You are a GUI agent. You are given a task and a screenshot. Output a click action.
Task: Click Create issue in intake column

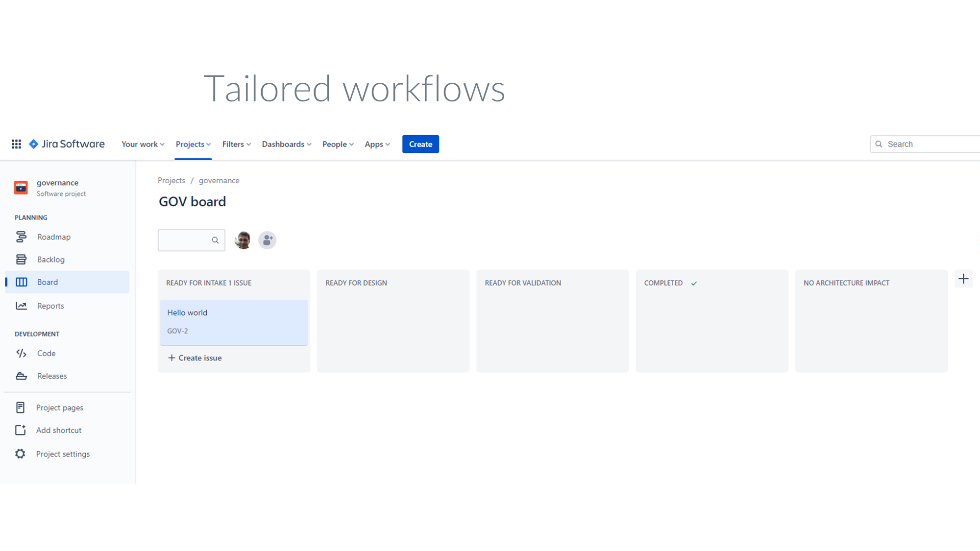pos(195,358)
